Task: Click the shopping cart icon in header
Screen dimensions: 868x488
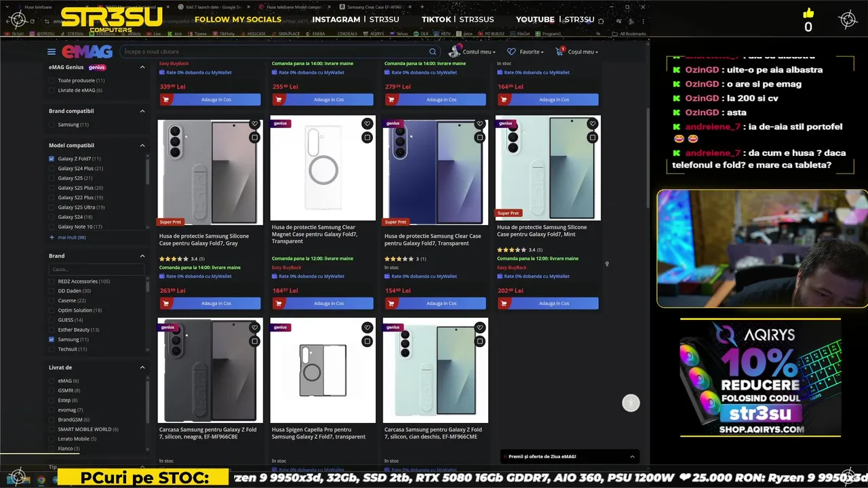Action: (559, 52)
